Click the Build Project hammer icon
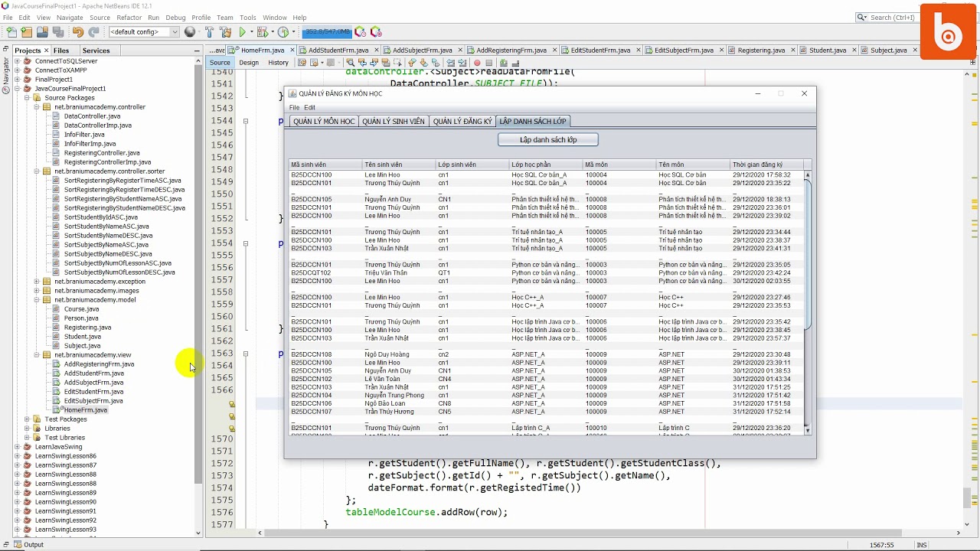 (209, 32)
